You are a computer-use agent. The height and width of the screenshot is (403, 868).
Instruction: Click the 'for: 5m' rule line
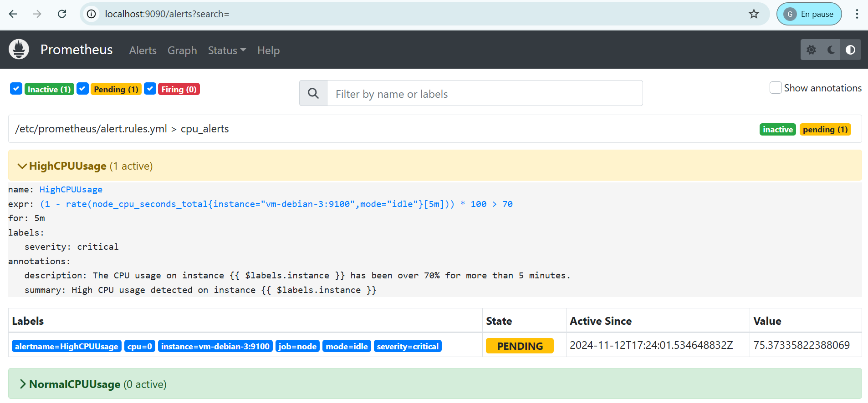(x=26, y=218)
